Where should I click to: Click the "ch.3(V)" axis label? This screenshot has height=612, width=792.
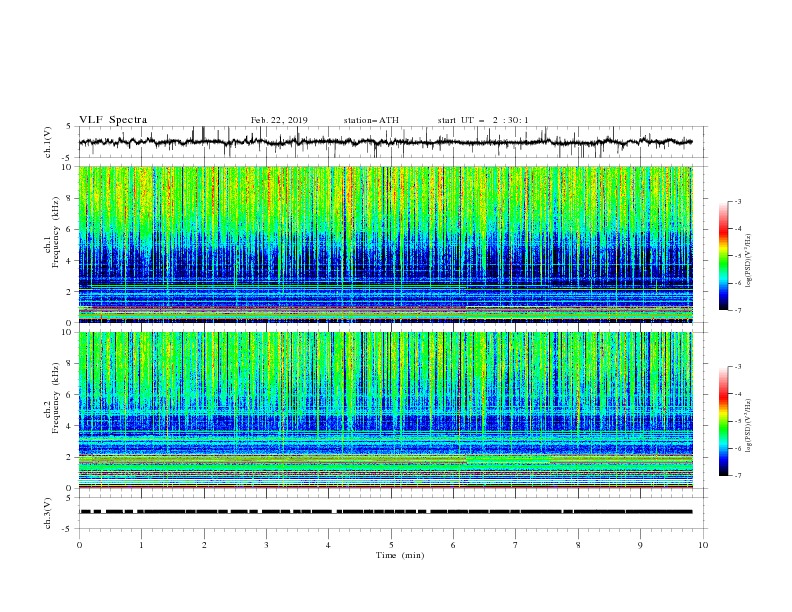[x=48, y=513]
